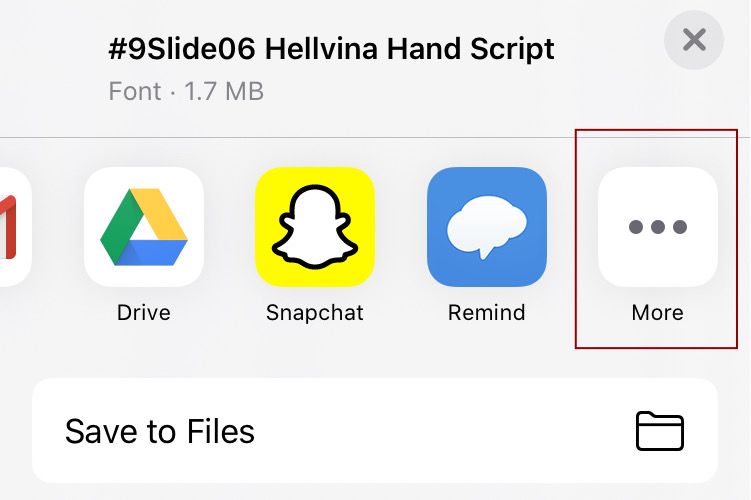Image resolution: width=751 pixels, height=500 pixels.
Task: Choose the Save to Files action
Action: tap(375, 431)
